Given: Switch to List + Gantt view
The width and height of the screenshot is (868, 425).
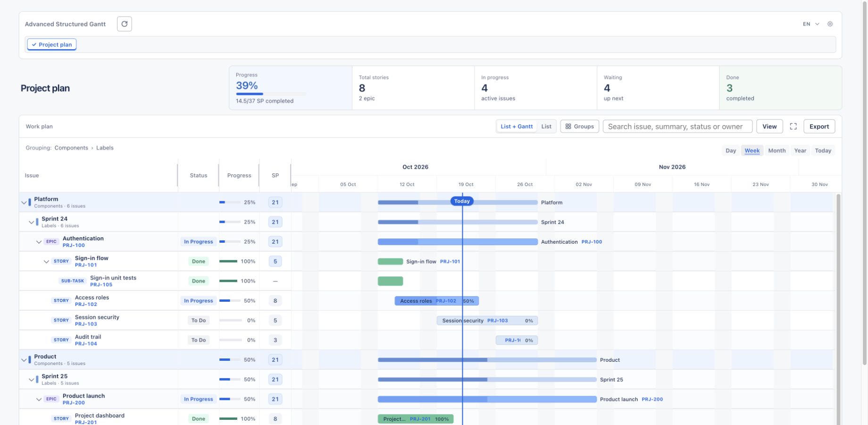Looking at the screenshot, I should 517,127.
